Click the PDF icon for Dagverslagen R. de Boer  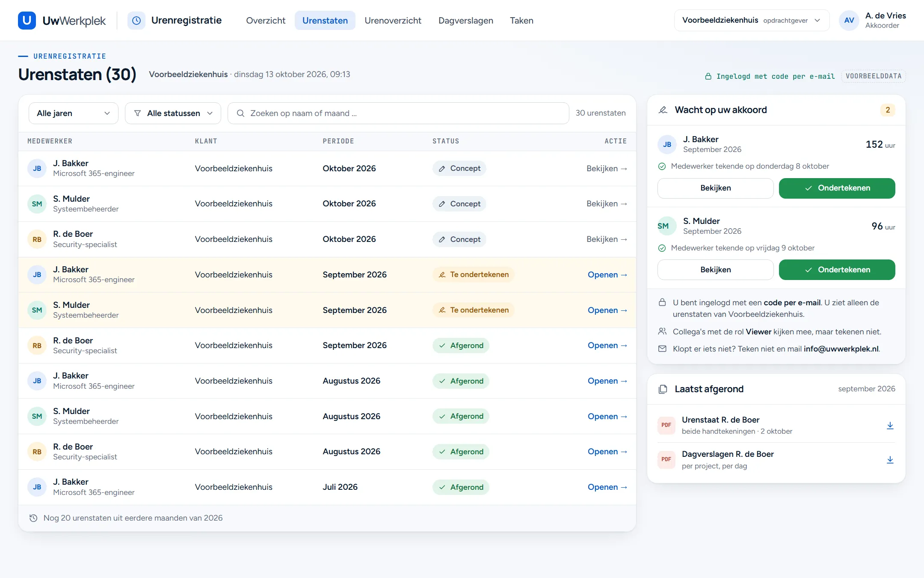coord(666,459)
